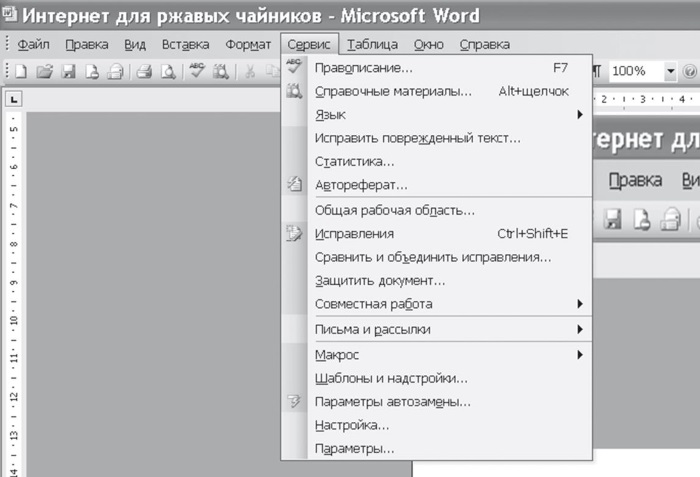The image size is (700, 477).
Task: Click the tab stop selector above the vertical ruler
Action: pyautogui.click(x=14, y=99)
